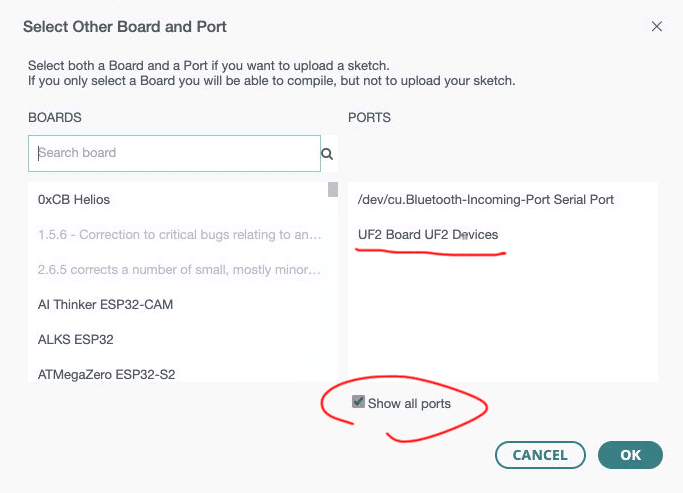Pick the ALKS ESP32 board
The width and height of the screenshot is (683, 493).
click(x=75, y=339)
